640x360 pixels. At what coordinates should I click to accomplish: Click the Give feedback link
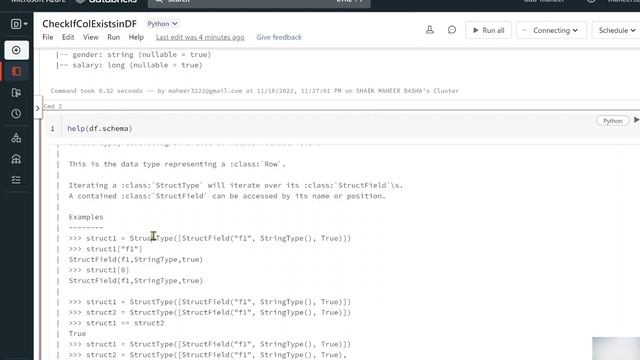279,37
